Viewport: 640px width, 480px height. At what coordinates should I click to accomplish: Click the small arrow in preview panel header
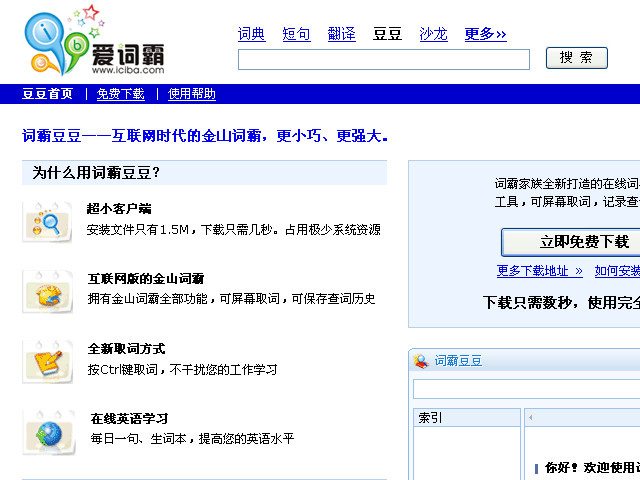point(531,417)
